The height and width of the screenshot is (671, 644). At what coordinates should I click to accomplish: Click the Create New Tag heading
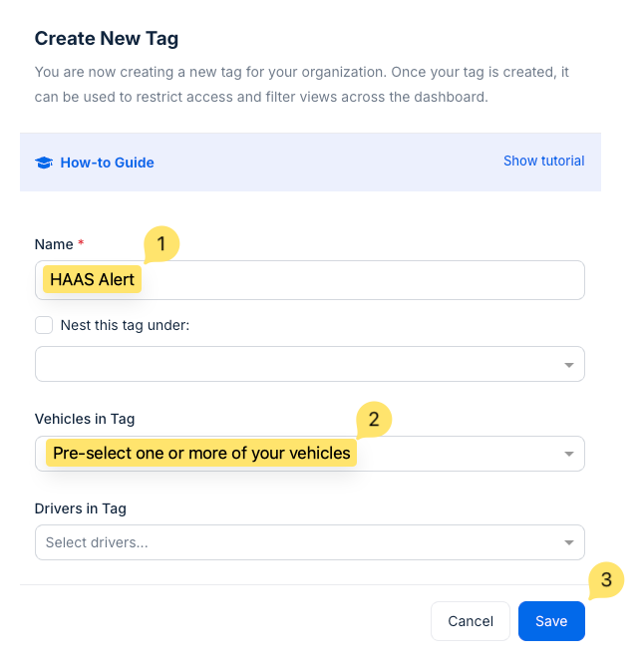click(x=107, y=39)
